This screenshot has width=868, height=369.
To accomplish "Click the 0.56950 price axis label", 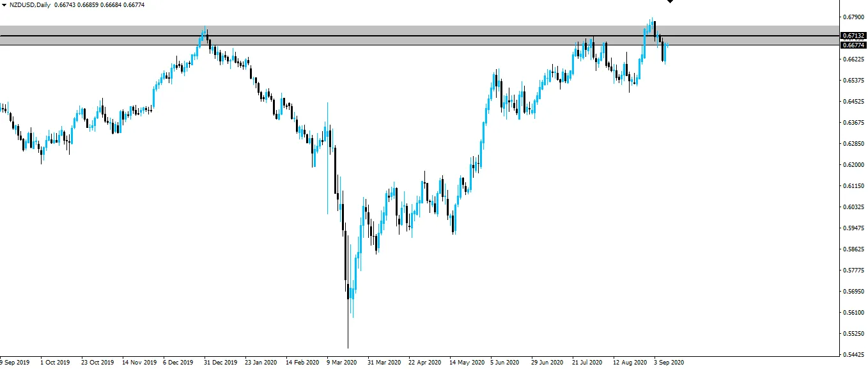I will coord(854,291).
